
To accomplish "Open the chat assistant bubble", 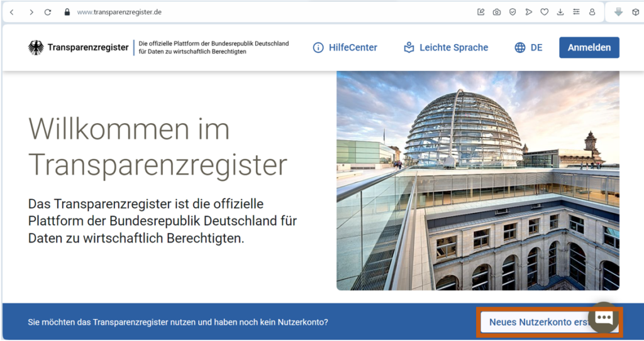I will click(604, 318).
